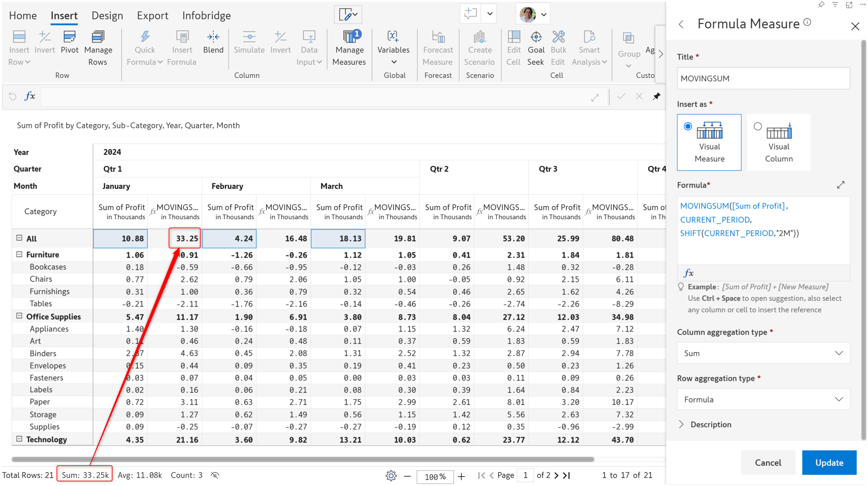Toggle the hidden-eye icon in the status bar
The height and width of the screenshot is (486, 868).
tap(215, 475)
